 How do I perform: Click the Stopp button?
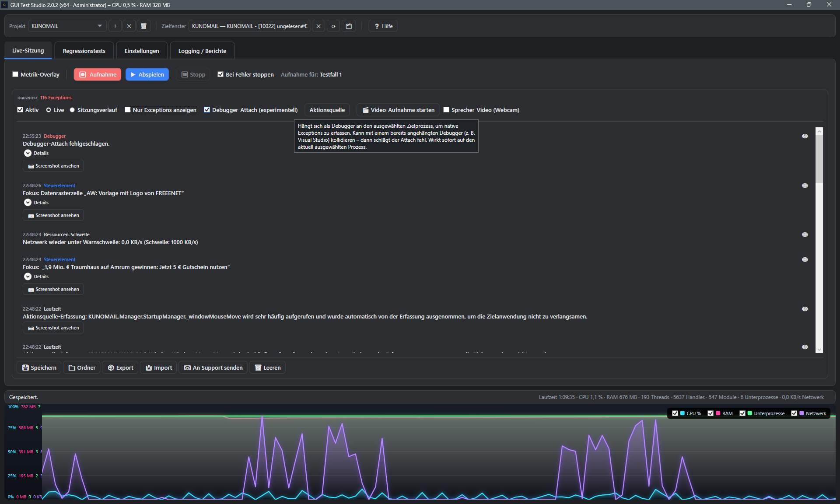tap(193, 74)
